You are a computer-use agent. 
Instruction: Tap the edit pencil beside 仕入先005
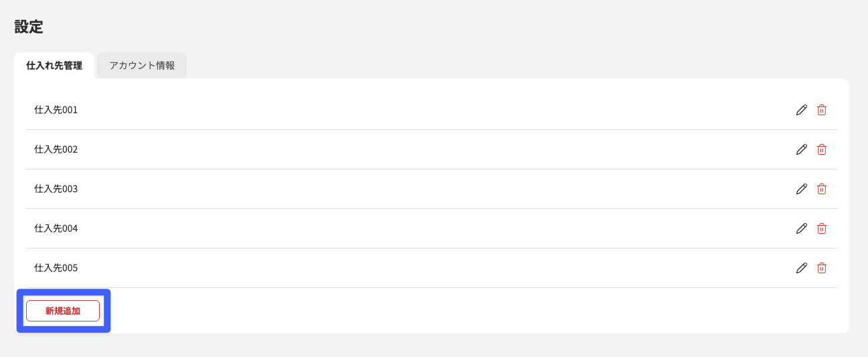tap(801, 268)
